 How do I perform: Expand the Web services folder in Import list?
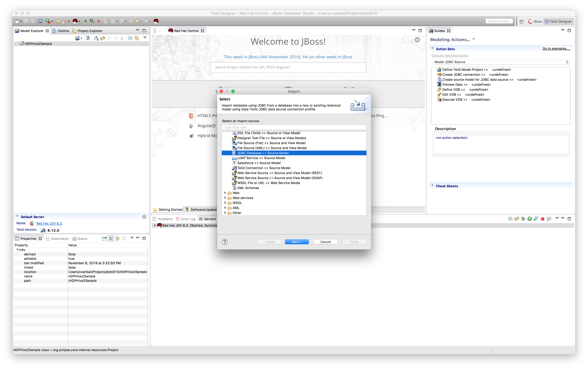tap(225, 198)
